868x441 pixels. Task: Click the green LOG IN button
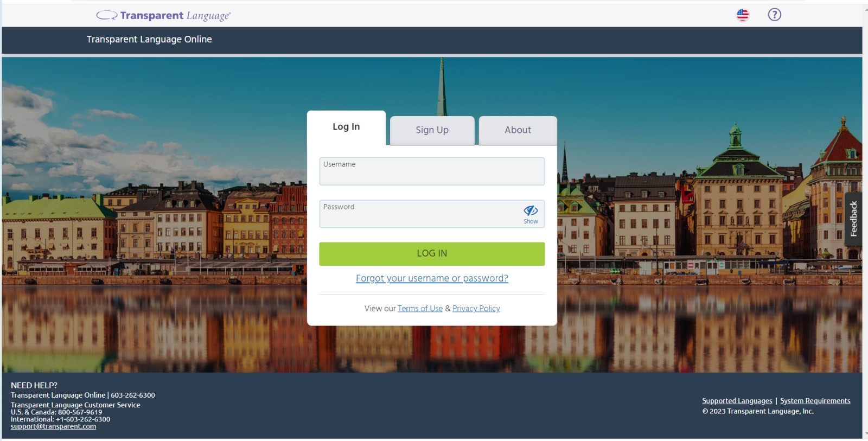[x=432, y=254]
